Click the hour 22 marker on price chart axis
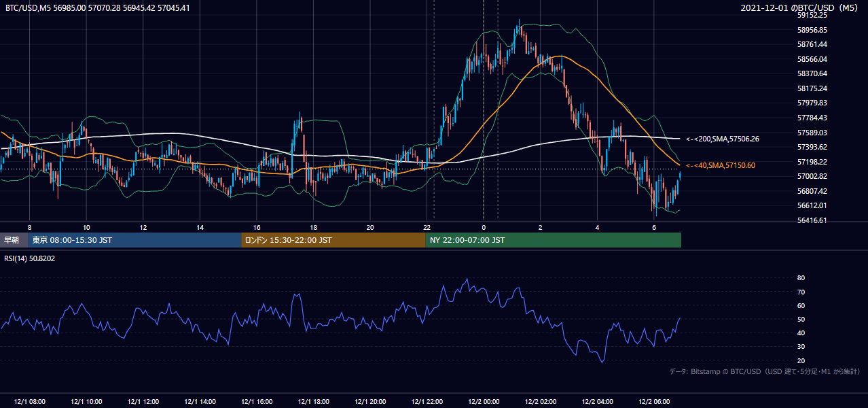The height and width of the screenshot is (408, 868). (x=427, y=226)
